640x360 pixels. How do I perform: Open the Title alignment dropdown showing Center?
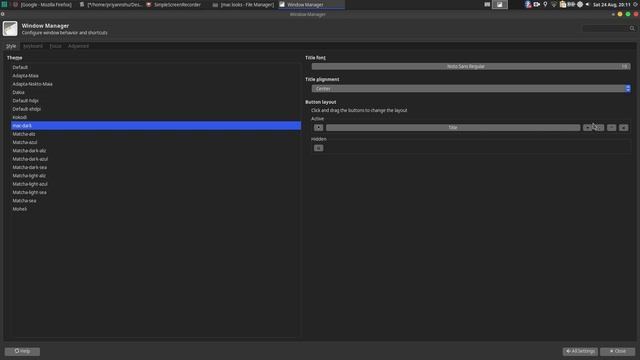(471, 89)
